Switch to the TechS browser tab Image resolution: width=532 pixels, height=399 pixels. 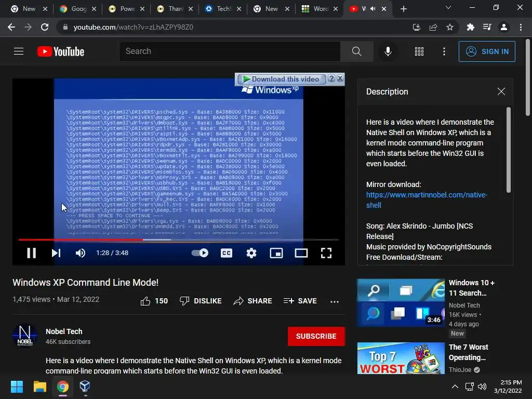tap(223, 9)
